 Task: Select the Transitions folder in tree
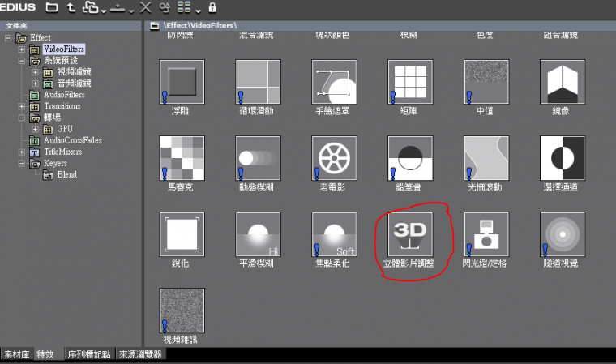[62, 106]
